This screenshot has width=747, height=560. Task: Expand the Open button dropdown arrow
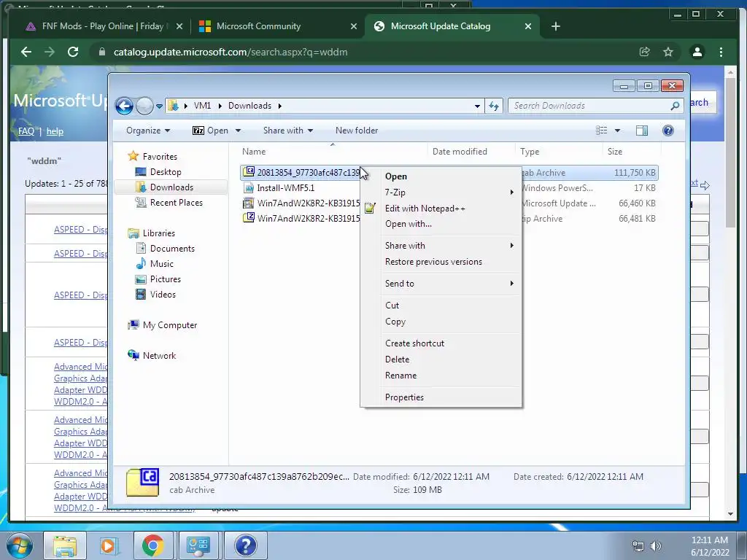239,131
